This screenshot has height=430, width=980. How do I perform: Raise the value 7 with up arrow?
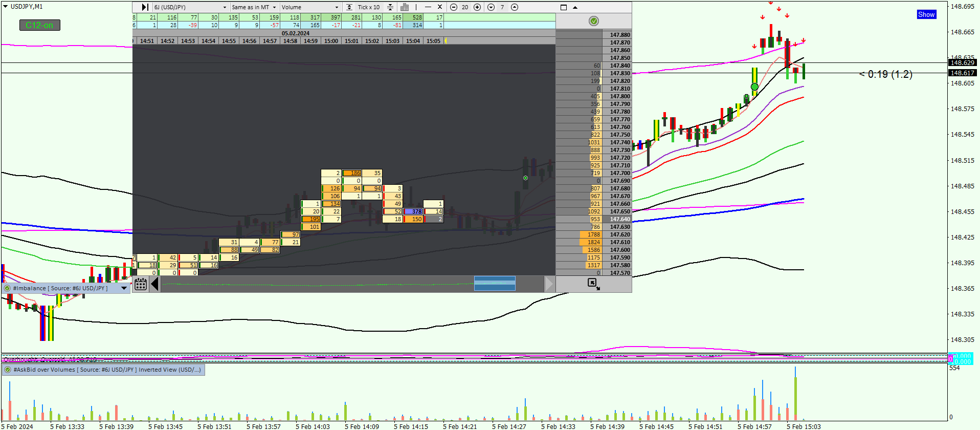pyautogui.click(x=515, y=7)
